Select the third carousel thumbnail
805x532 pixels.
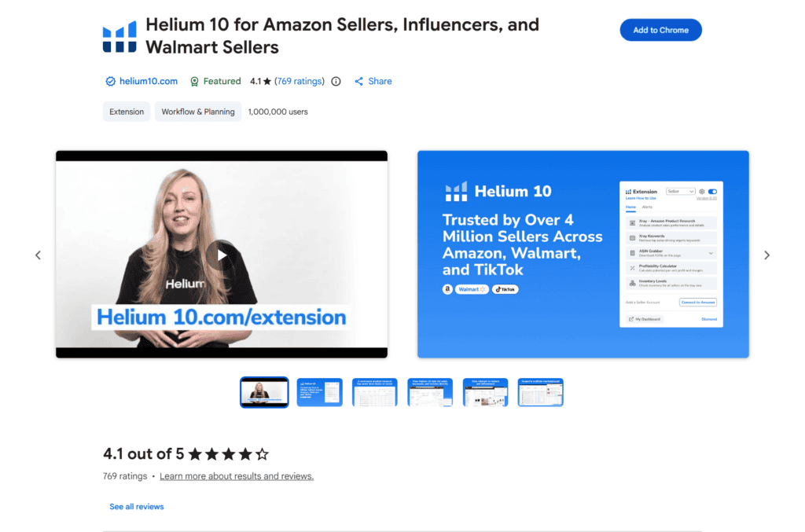click(375, 392)
